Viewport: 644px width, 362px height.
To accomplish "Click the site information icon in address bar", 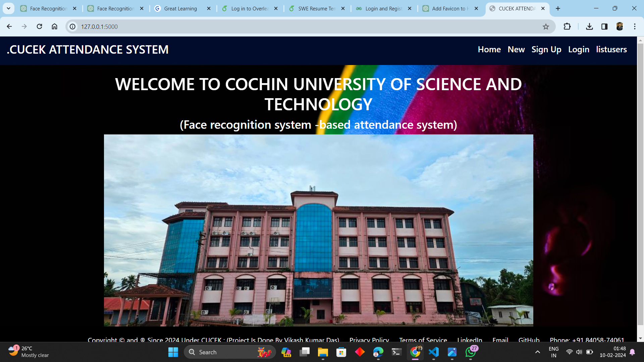I will pos(72,26).
